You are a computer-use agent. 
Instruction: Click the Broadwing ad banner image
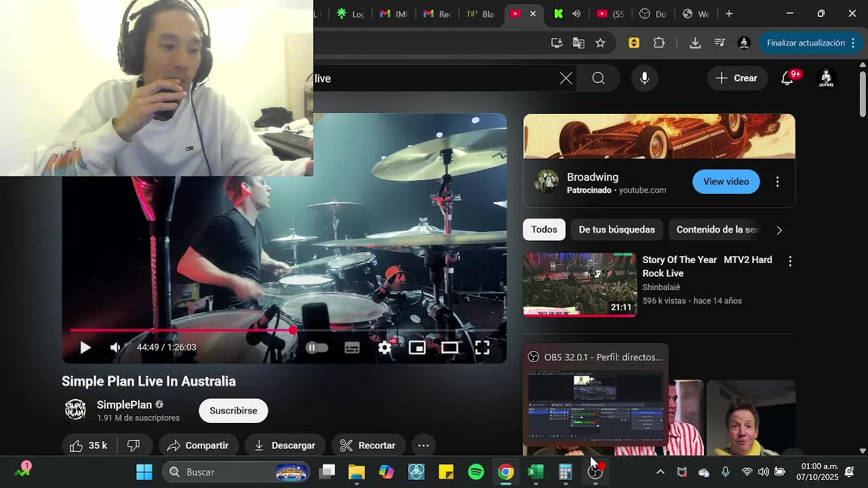(659, 136)
